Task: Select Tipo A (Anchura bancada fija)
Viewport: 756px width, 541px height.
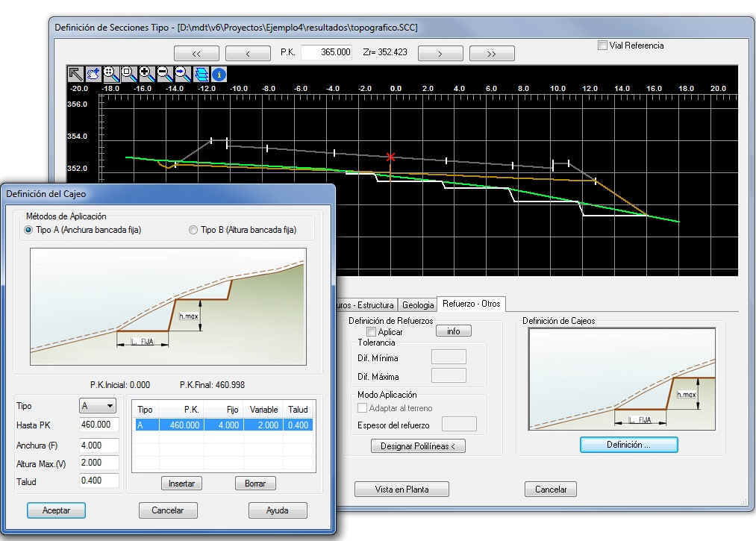Action: point(29,231)
